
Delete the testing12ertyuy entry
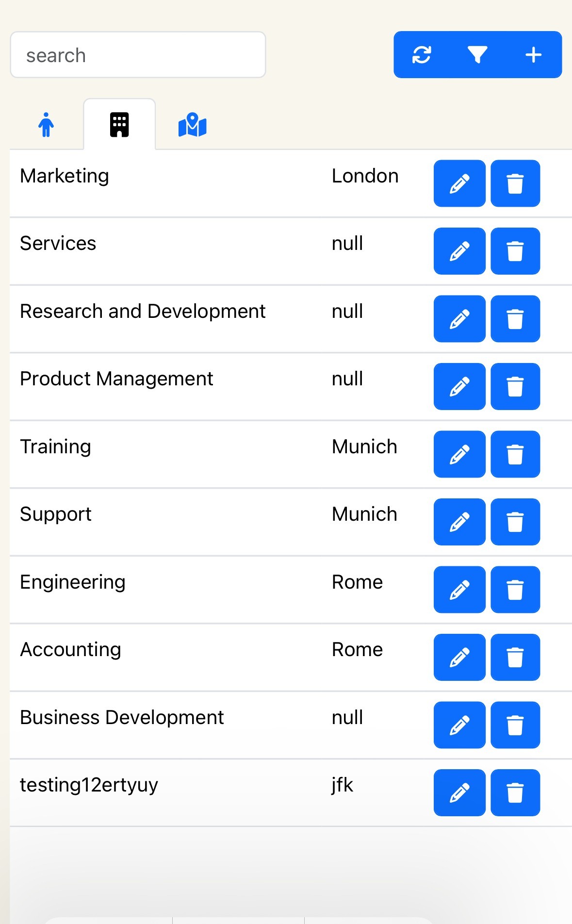pyautogui.click(x=515, y=792)
